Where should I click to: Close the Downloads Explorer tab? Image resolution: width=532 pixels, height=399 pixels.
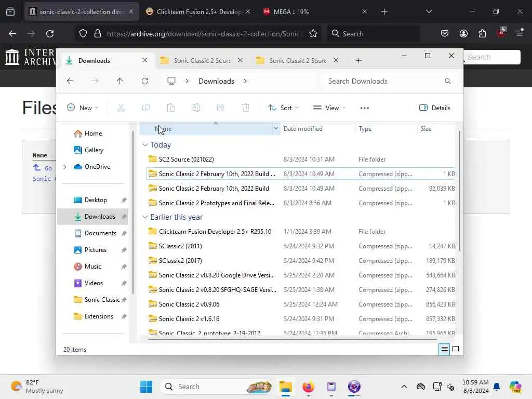point(144,60)
